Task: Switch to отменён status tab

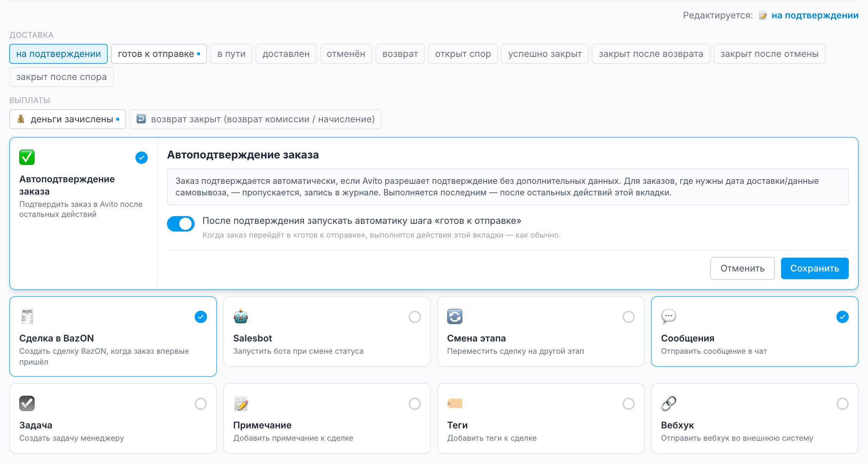Action: pos(346,54)
